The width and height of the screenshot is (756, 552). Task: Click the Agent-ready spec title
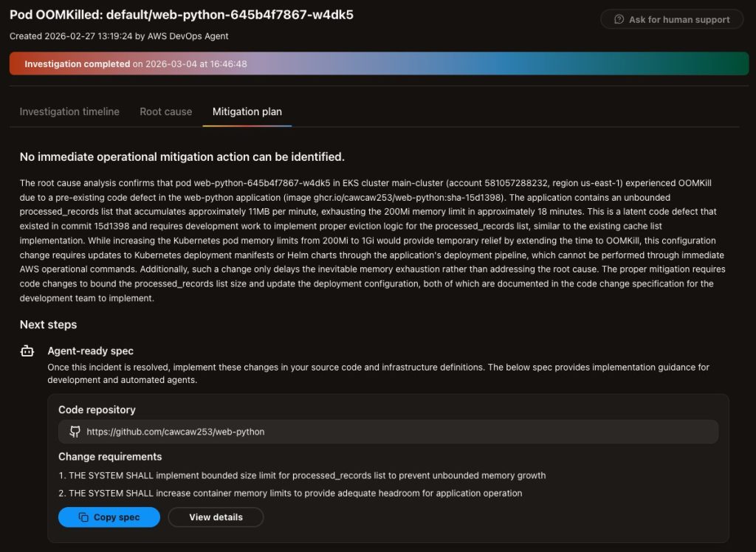[x=90, y=351]
